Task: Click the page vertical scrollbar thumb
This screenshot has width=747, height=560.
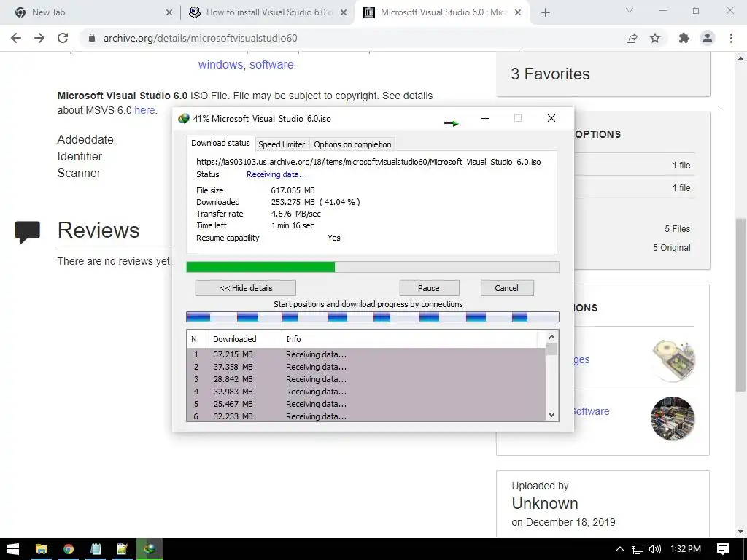Action: coord(740,304)
